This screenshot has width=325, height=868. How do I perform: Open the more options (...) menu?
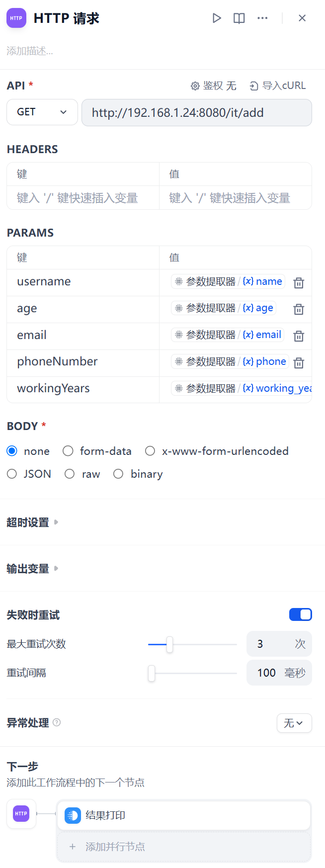262,18
